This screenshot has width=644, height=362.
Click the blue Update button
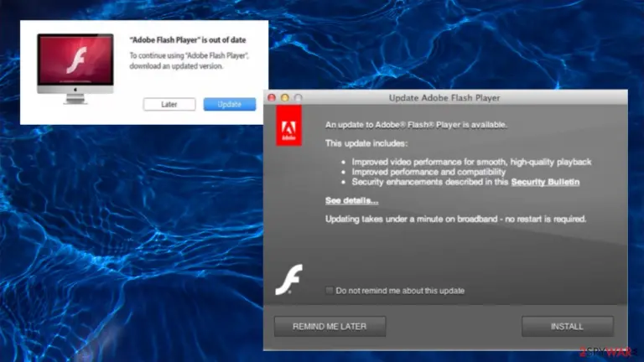point(230,104)
